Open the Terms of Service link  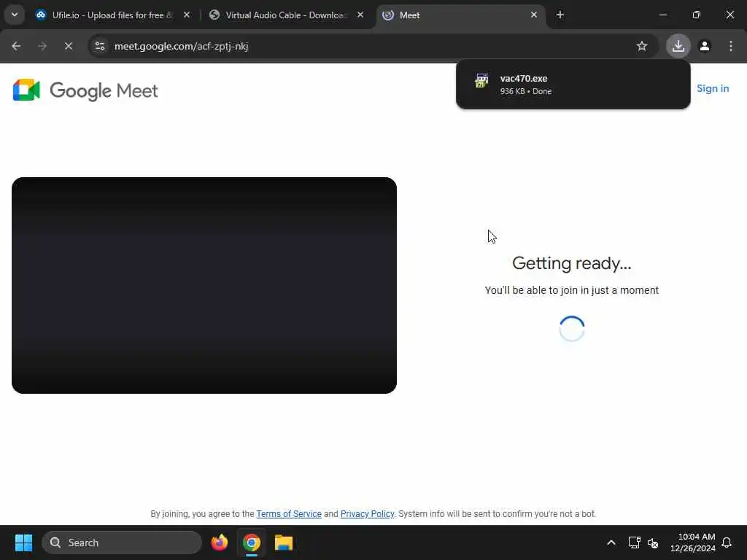289,514
